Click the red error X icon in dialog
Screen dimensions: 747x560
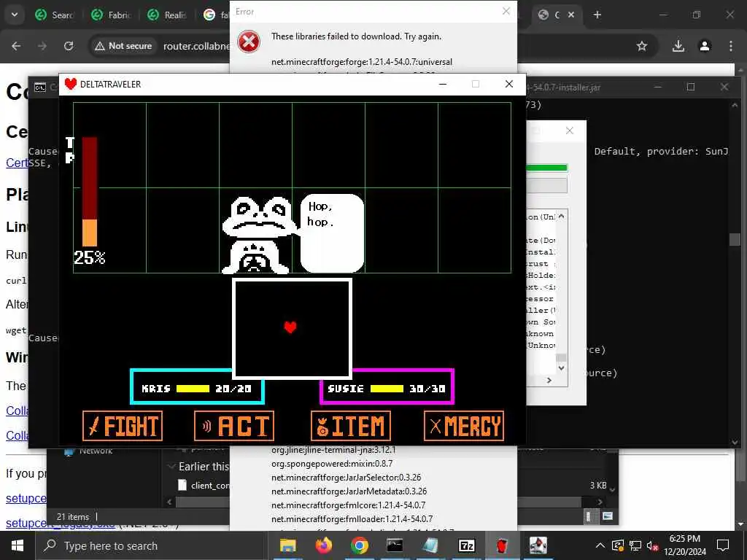[x=249, y=42]
